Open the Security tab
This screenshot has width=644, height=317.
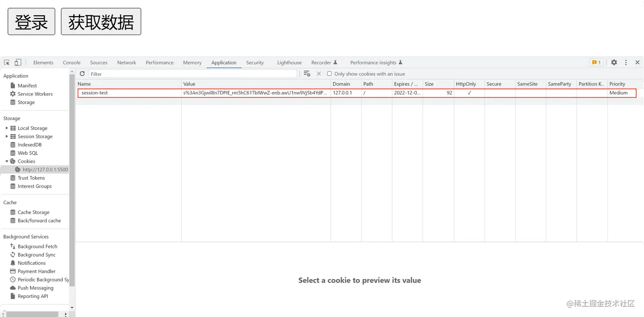pos(255,63)
